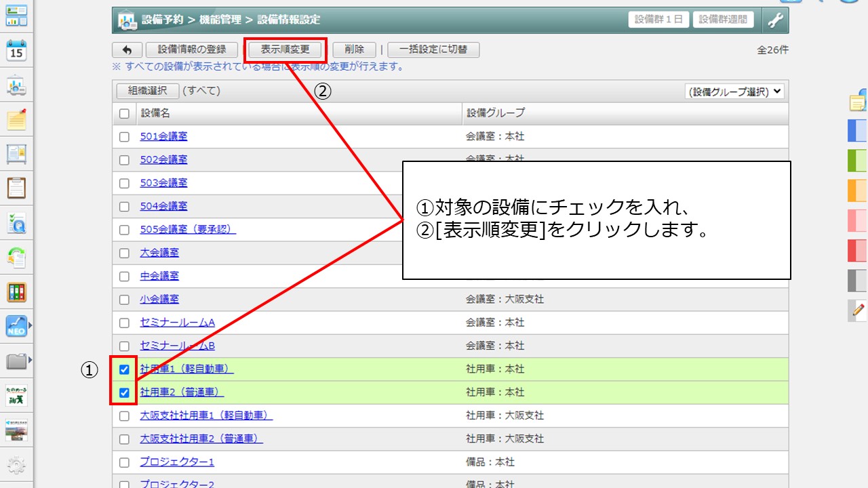Click the wrench settings icon in header
Image resolution: width=868 pixels, height=488 pixels.
click(775, 20)
